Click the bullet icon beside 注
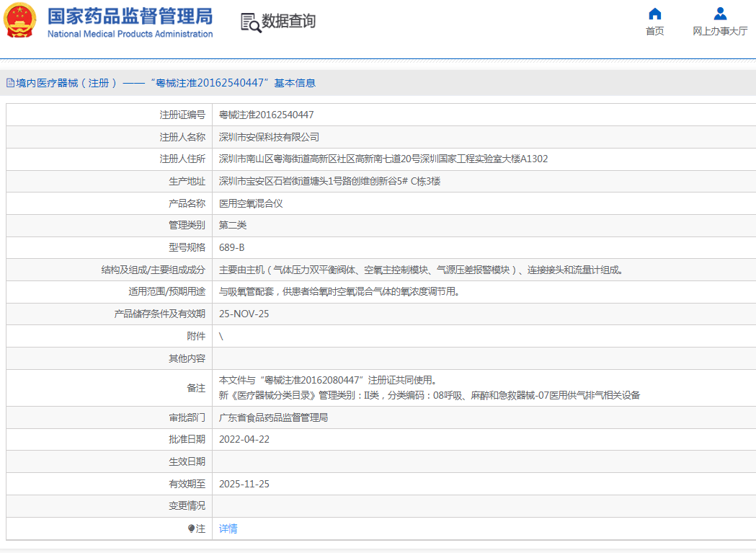The image size is (756, 553). (x=191, y=528)
